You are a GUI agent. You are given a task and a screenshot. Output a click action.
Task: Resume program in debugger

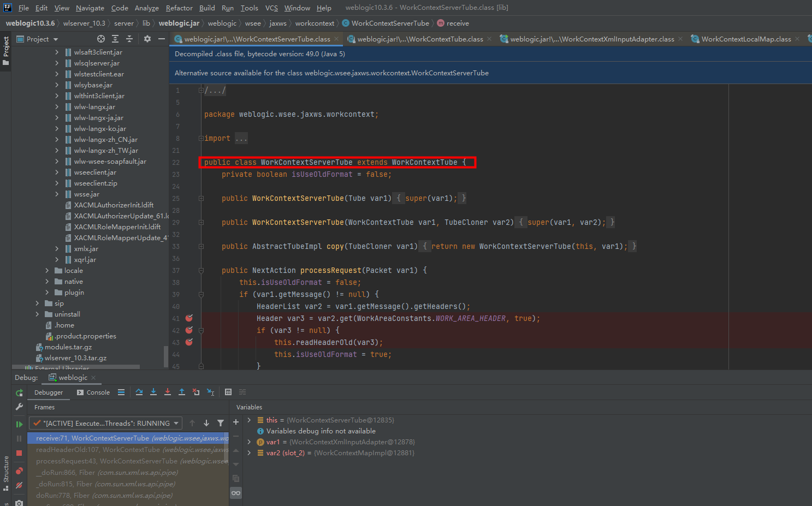(19, 424)
